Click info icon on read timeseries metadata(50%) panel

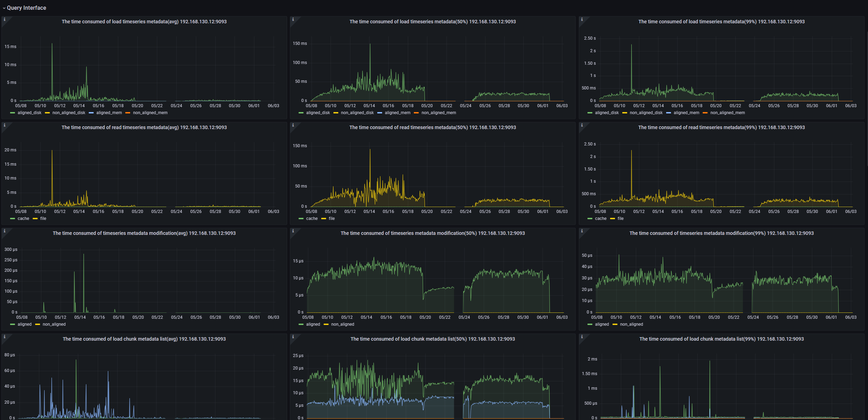[293, 125]
